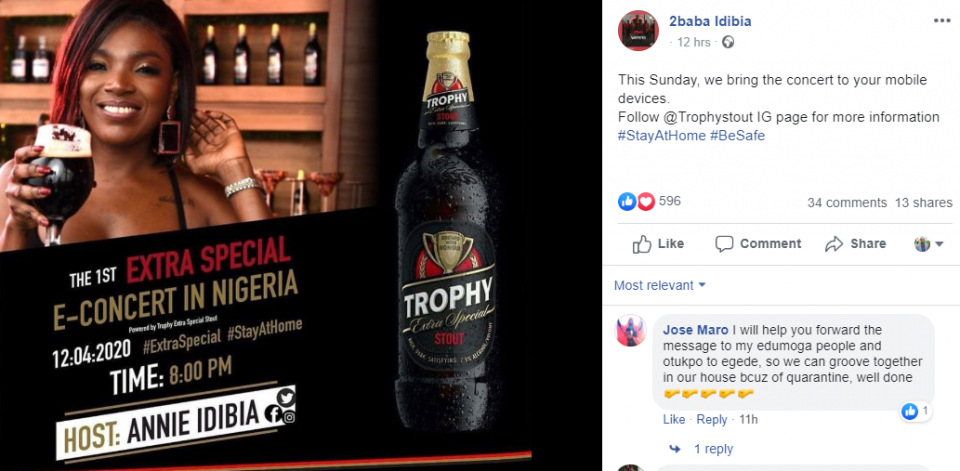
Task: Click the public globe privacy icon
Action: pos(728,43)
